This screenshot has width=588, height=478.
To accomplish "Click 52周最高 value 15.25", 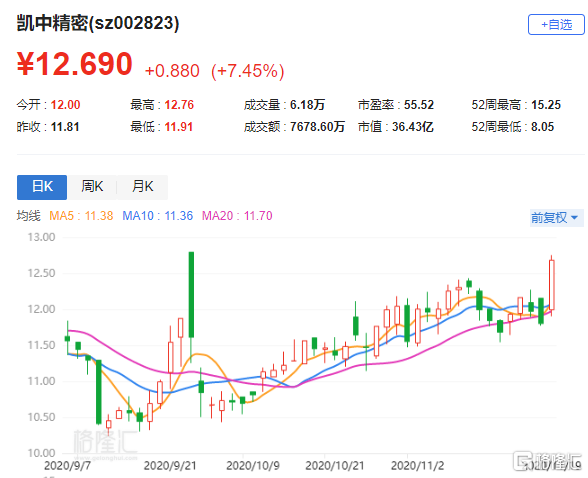I will 546,105.
